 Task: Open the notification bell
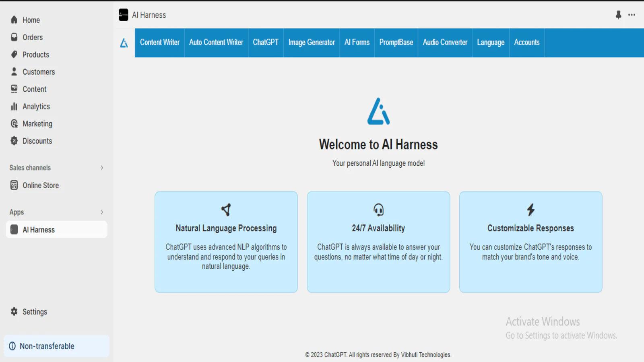[x=617, y=15]
